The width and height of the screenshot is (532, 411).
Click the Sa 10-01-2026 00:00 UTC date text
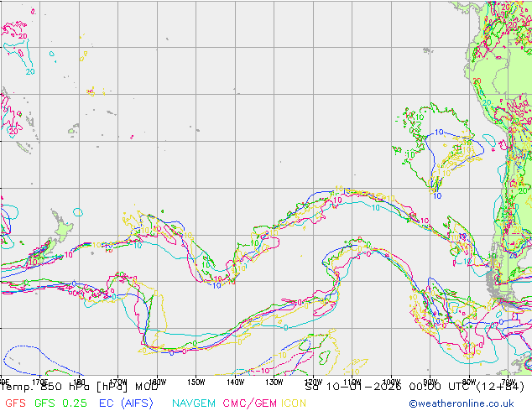pos(415,387)
